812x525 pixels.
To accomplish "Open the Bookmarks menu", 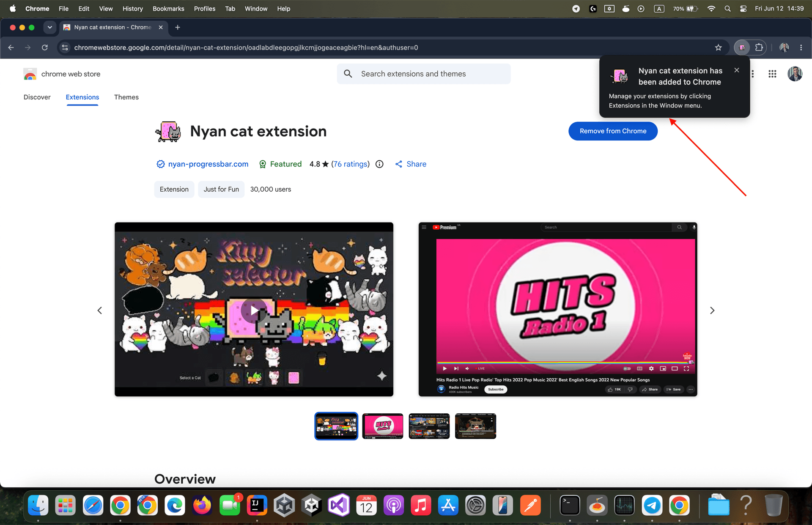I will click(168, 8).
